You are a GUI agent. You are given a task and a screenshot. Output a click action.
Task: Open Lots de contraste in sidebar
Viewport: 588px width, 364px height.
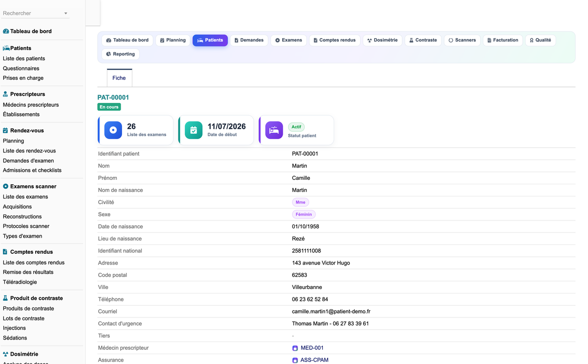[24, 318]
